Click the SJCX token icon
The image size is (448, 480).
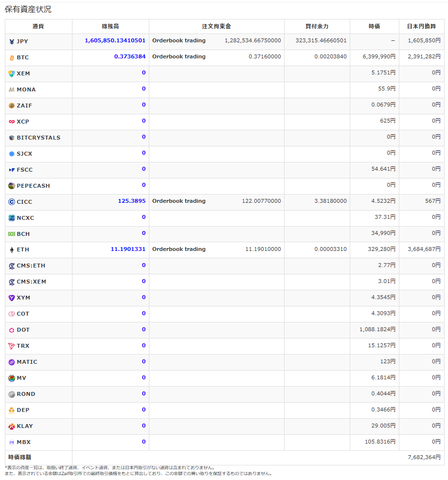click(x=12, y=154)
